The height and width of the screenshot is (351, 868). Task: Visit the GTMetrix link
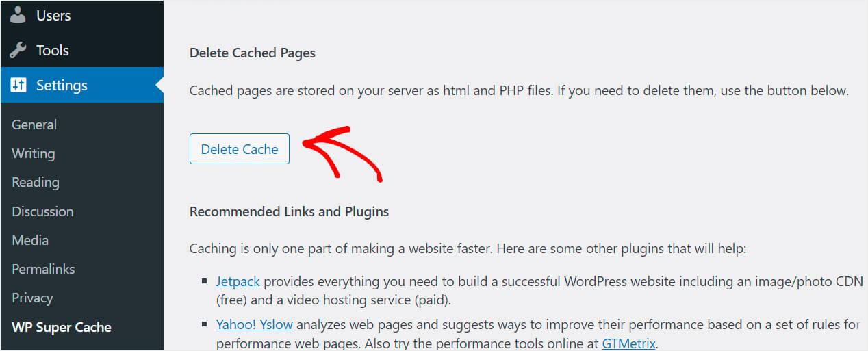pos(629,344)
